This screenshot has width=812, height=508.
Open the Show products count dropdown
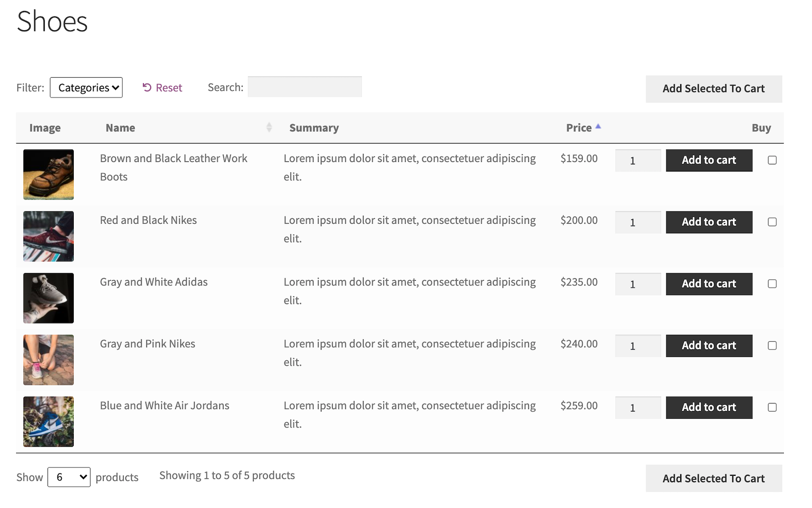[x=68, y=477]
